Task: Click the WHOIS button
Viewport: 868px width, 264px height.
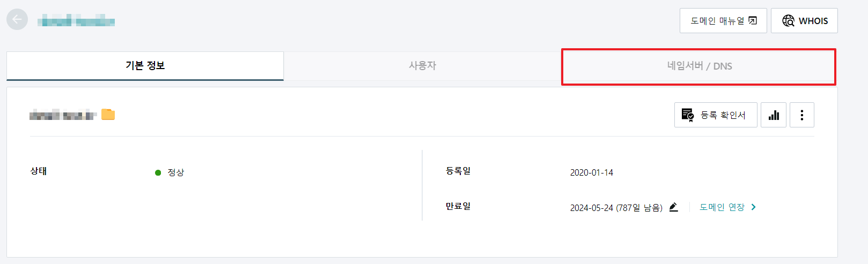Action: [x=804, y=21]
